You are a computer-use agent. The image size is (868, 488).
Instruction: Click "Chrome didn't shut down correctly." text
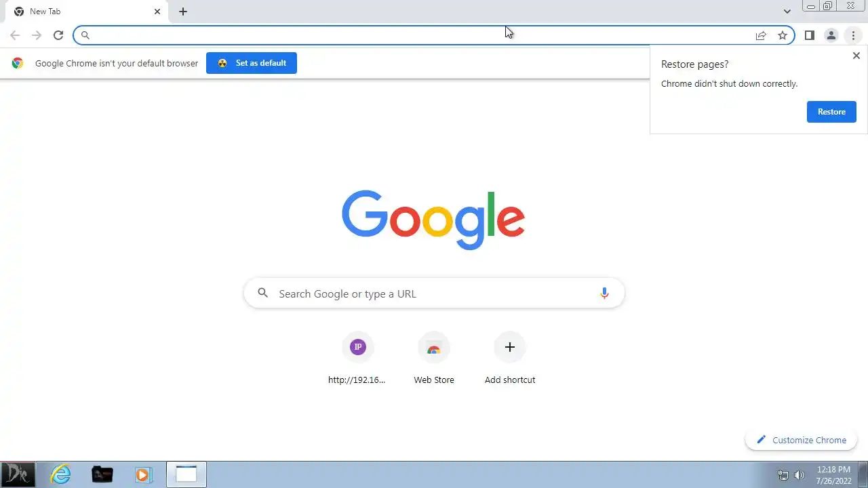(729, 84)
